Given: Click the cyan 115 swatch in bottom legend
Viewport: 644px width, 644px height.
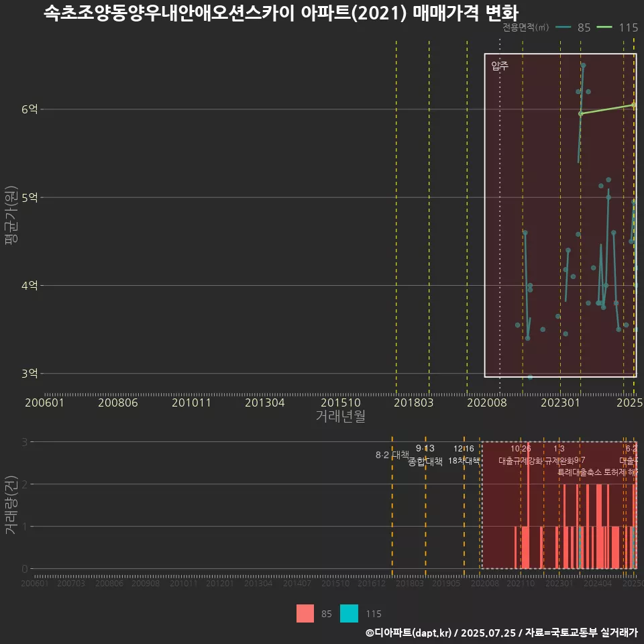Looking at the screenshot, I should [x=349, y=614].
